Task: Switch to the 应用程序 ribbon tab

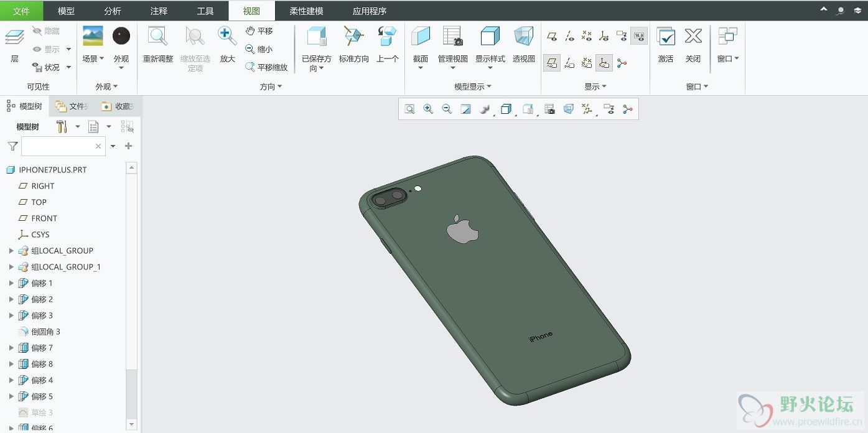Action: (x=370, y=11)
